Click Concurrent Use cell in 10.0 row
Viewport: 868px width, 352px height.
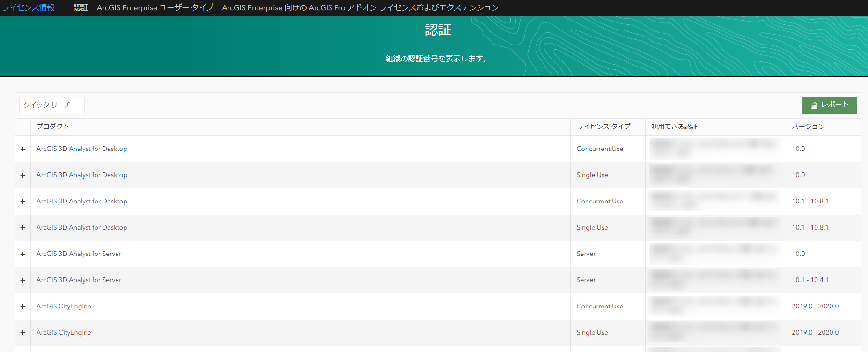pyautogui.click(x=600, y=149)
